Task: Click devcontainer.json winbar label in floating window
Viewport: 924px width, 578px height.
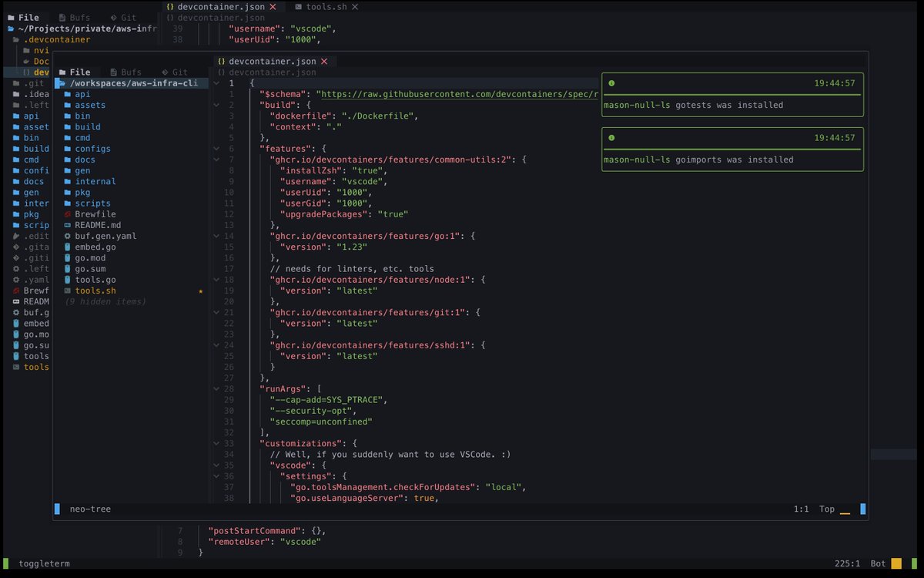Action: [x=267, y=72]
